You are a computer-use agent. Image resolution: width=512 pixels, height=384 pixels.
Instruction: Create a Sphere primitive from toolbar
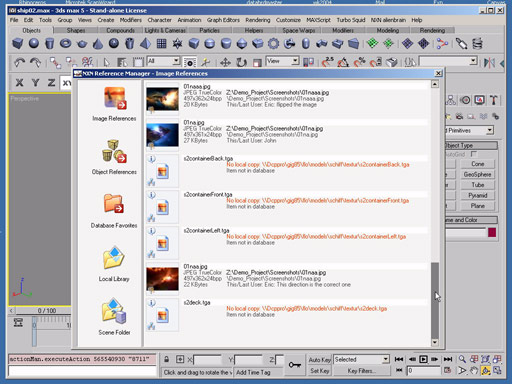34,43
